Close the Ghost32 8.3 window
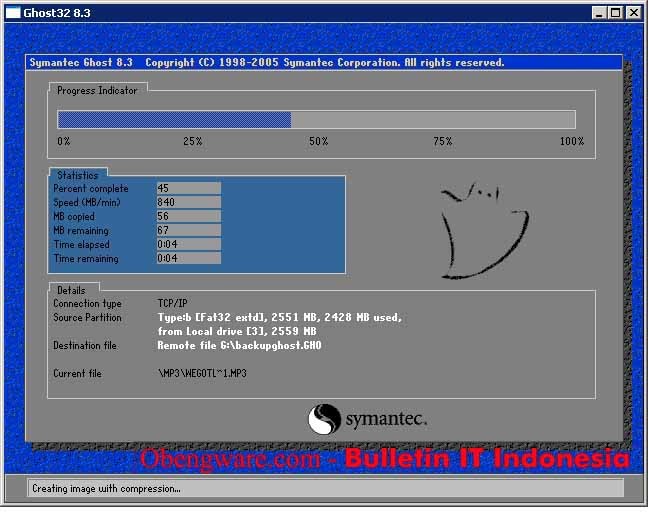Image resolution: width=648 pixels, height=512 pixels. [x=634, y=13]
